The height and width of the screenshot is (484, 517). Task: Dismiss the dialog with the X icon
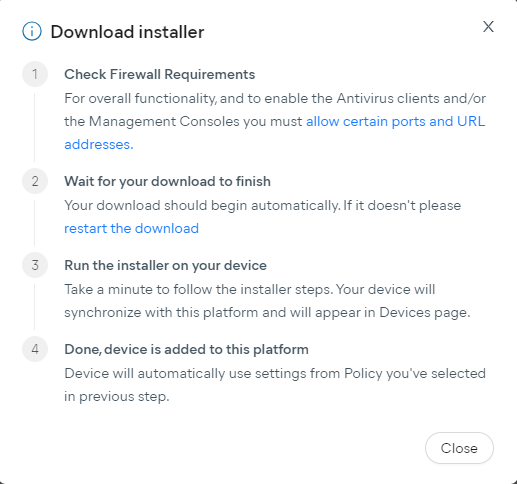(488, 27)
